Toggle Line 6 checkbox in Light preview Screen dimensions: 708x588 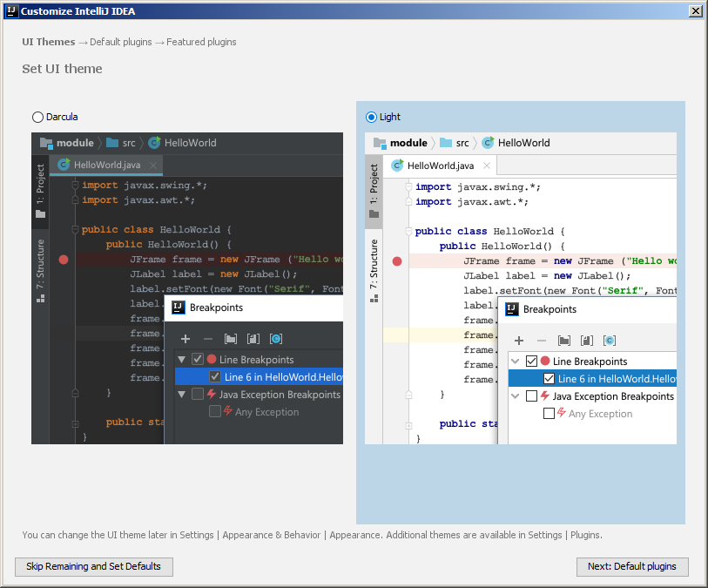549,378
